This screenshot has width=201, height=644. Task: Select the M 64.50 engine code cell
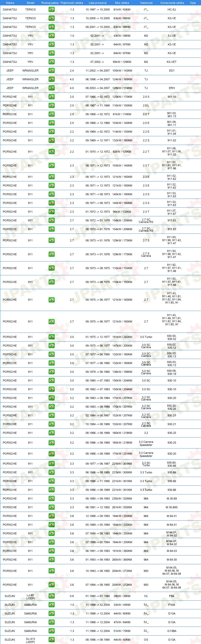click(172, 560)
